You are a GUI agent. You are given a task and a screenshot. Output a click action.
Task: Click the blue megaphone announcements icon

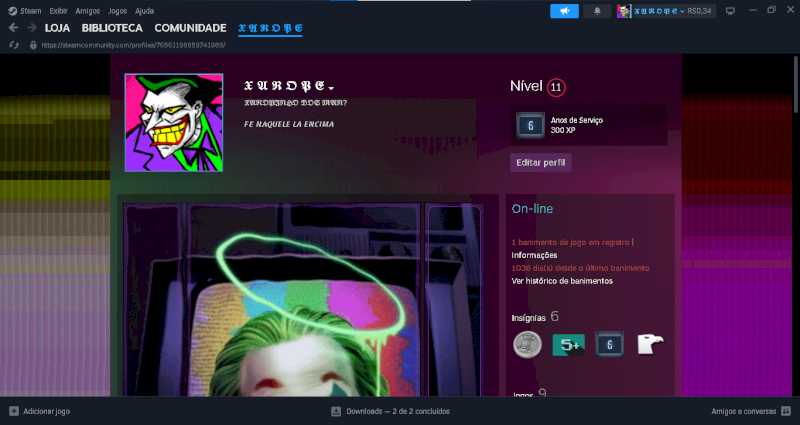click(564, 11)
